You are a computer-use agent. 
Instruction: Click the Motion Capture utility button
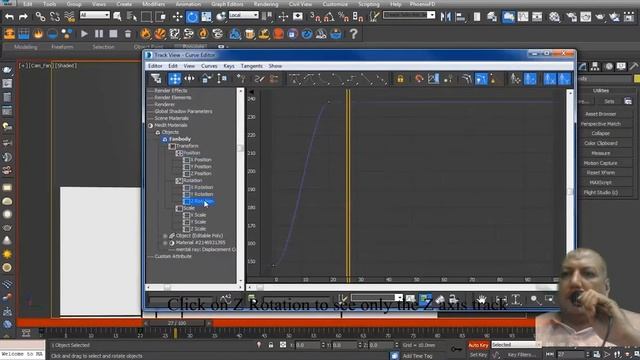[600, 163]
